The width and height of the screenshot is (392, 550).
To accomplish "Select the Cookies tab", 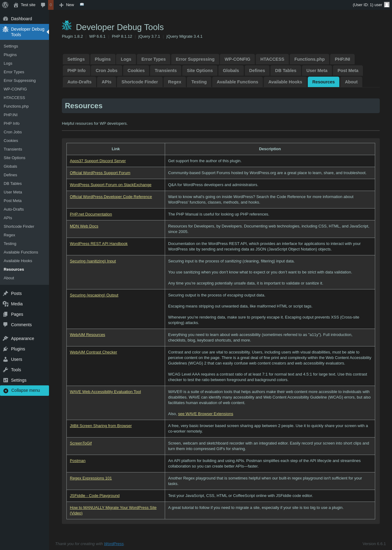I will tap(136, 71).
